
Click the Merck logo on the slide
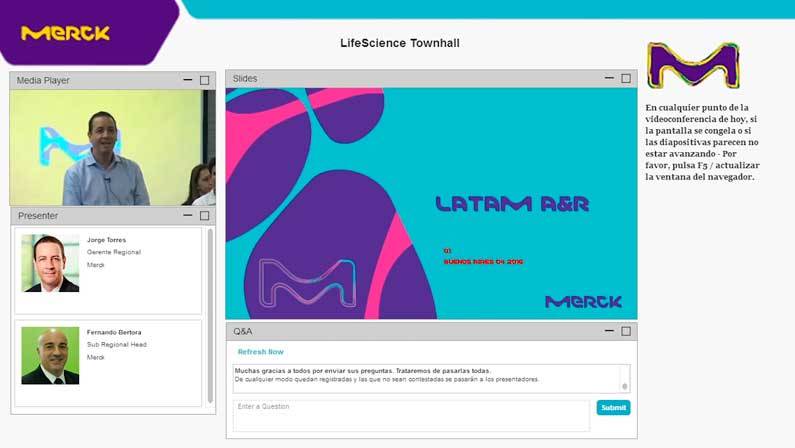(583, 302)
